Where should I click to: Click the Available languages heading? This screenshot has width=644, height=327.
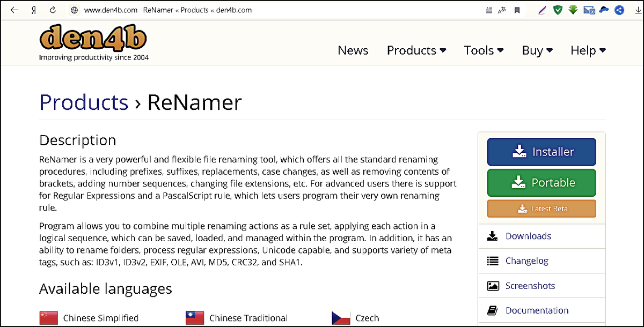(x=106, y=289)
